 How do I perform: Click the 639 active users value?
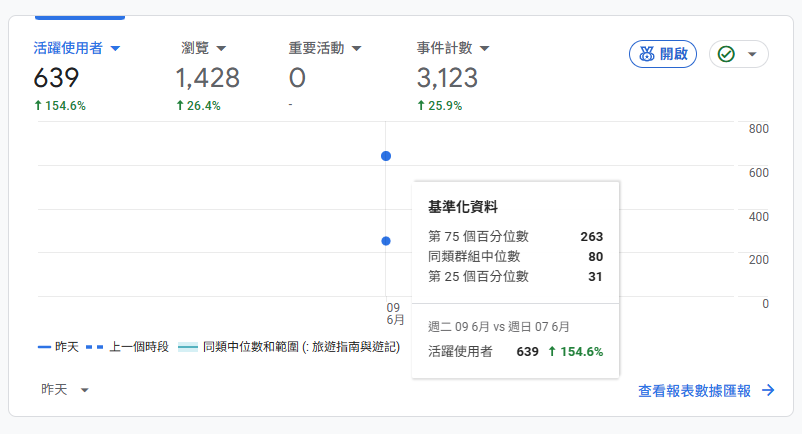pyautogui.click(x=56, y=78)
